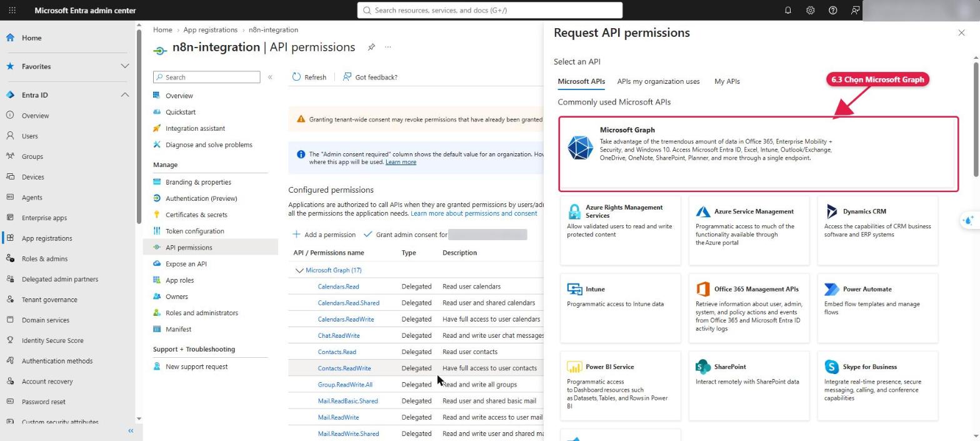Follow Learn more about permissions and consent link
The image size is (980, 441).
click(474, 213)
